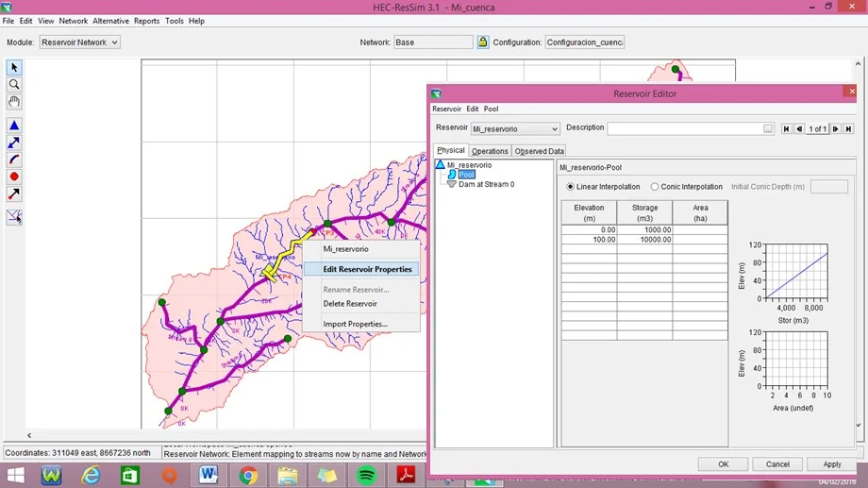The width and height of the screenshot is (868, 488).
Task: Click the network lock icon
Action: pyautogui.click(x=483, y=42)
